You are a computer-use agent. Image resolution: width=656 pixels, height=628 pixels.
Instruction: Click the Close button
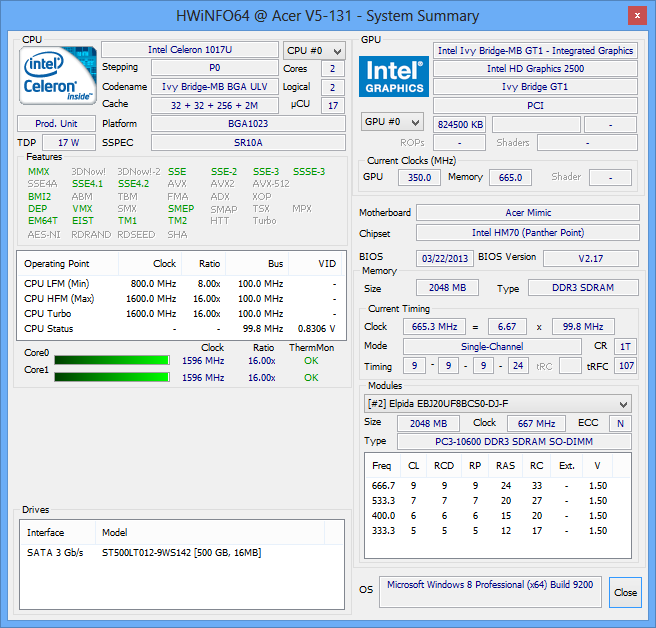pyautogui.click(x=625, y=592)
